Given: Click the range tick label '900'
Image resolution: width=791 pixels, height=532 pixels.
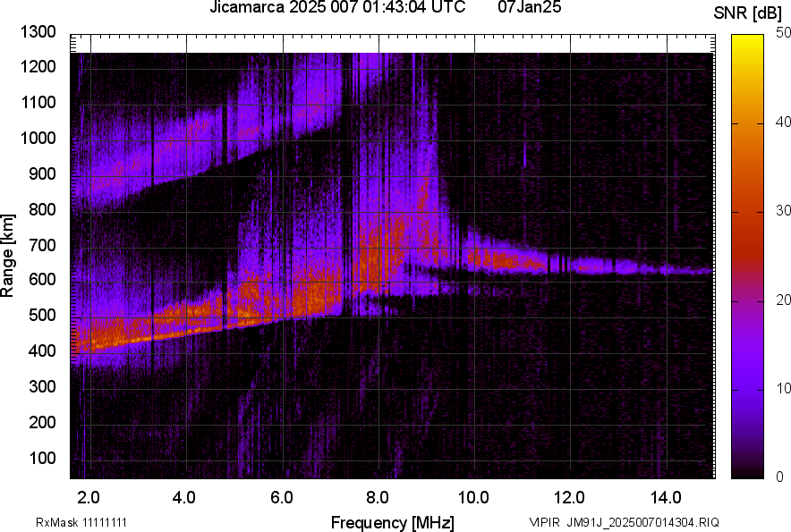Looking at the screenshot, I should tap(42, 173).
